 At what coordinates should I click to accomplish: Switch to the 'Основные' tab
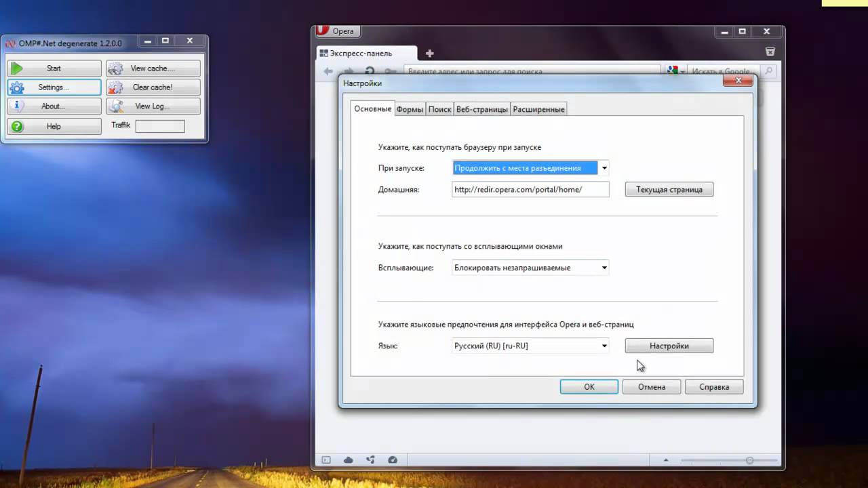click(x=372, y=108)
